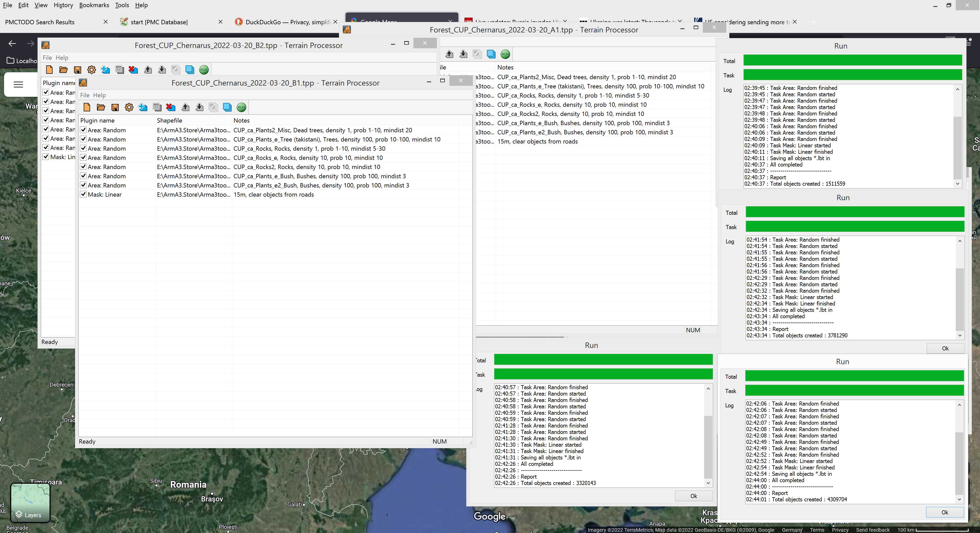Switch to PMCTODO Search Results tab
980x533 pixels.
(x=40, y=22)
